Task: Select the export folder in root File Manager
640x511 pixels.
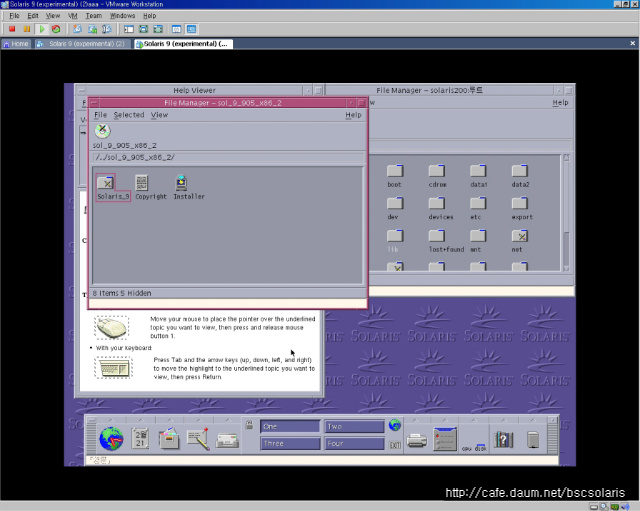Action: point(522,209)
